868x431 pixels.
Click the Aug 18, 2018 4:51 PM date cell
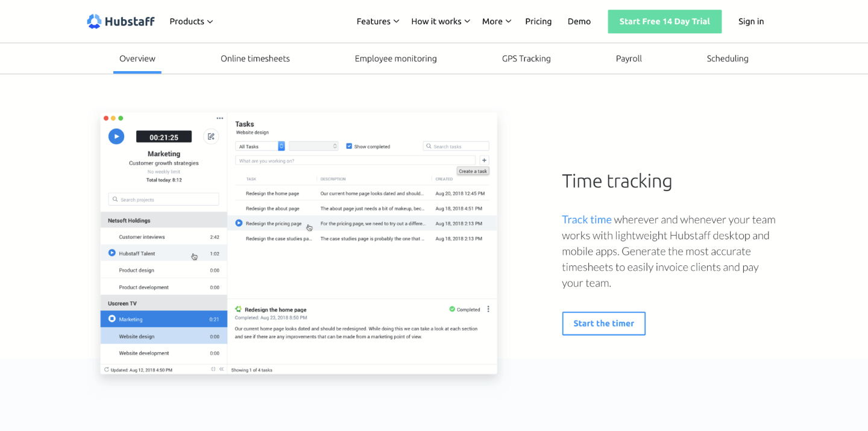tap(459, 209)
